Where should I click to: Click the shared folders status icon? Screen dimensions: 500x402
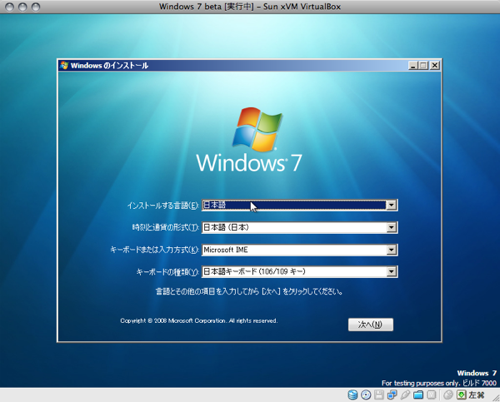[418, 395]
